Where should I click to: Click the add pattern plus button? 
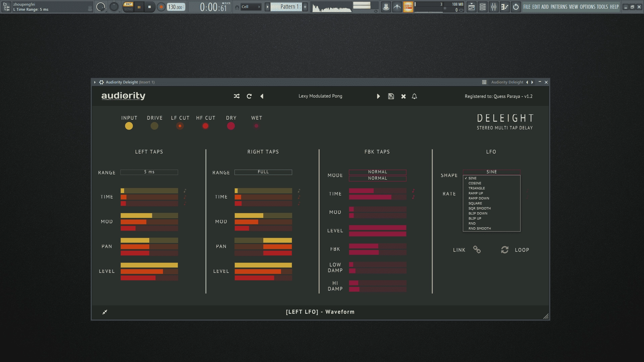click(305, 7)
